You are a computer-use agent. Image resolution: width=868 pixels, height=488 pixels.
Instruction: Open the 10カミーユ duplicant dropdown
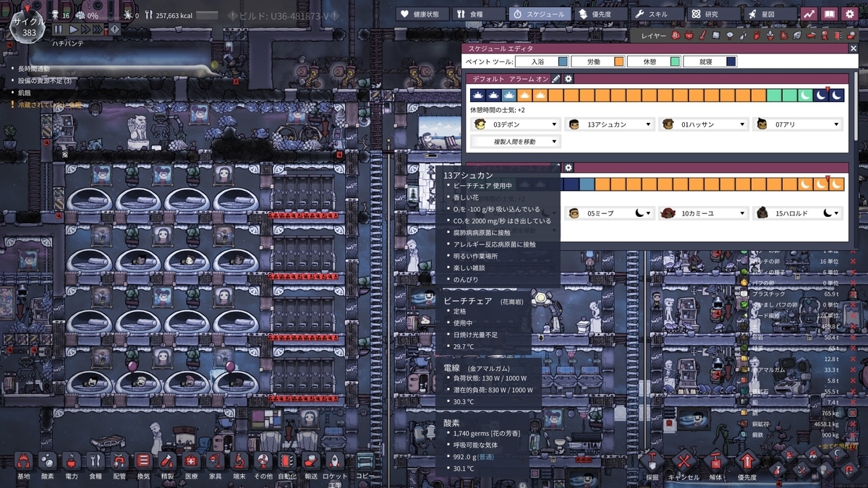[704, 213]
